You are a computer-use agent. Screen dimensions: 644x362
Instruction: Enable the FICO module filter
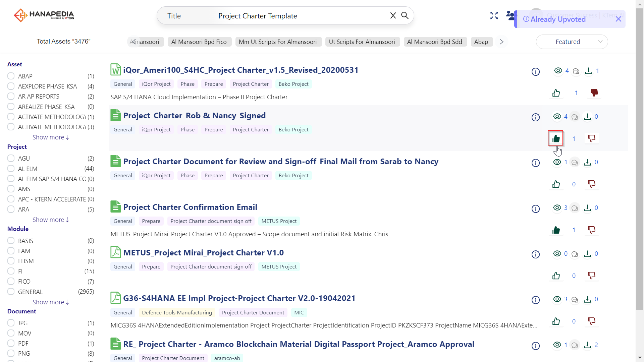[x=11, y=281]
